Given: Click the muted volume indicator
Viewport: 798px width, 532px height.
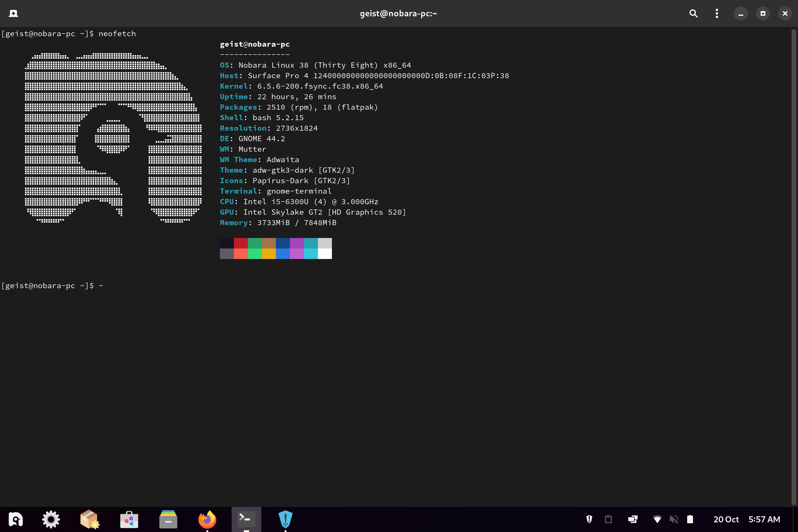Looking at the screenshot, I should [674, 519].
